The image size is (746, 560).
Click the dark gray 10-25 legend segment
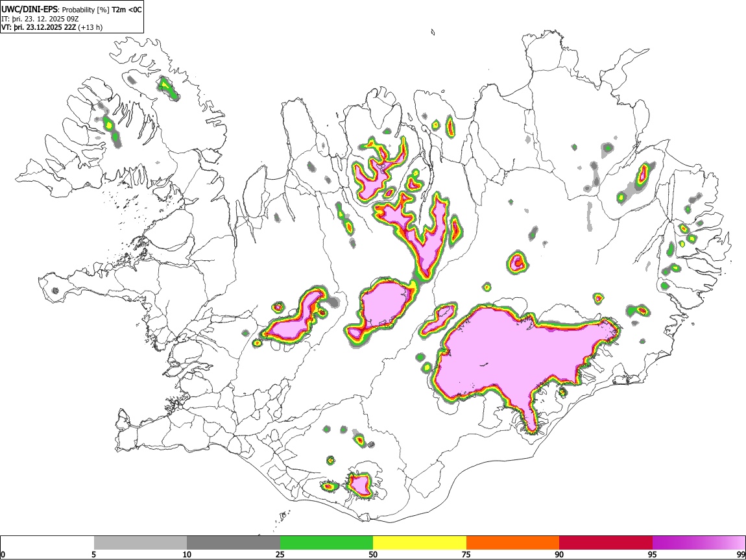(234, 543)
